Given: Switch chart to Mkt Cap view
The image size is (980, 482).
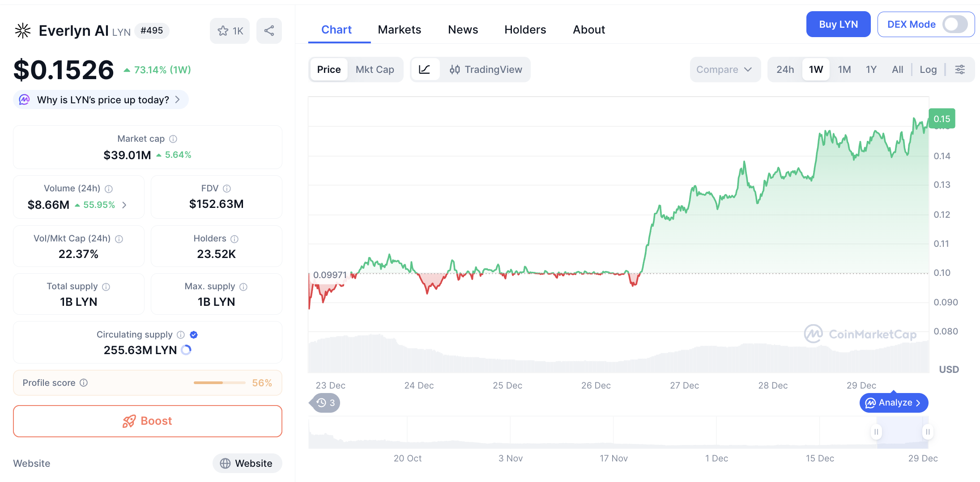Looking at the screenshot, I should coord(375,69).
